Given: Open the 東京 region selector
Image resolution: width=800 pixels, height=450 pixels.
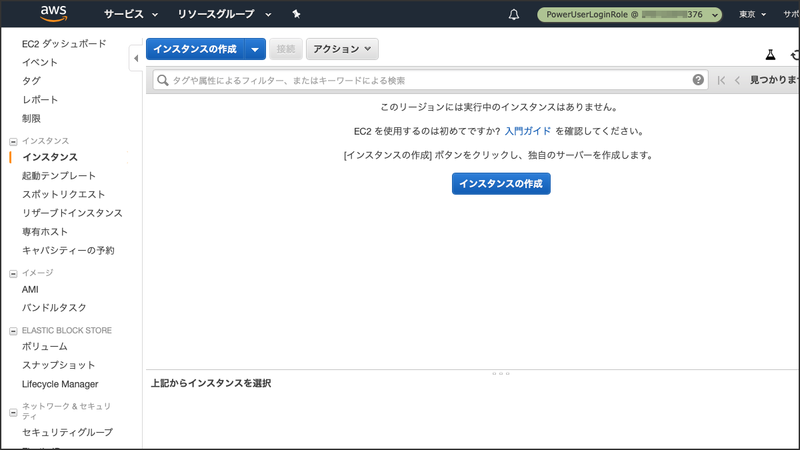Looking at the screenshot, I should 753,14.
